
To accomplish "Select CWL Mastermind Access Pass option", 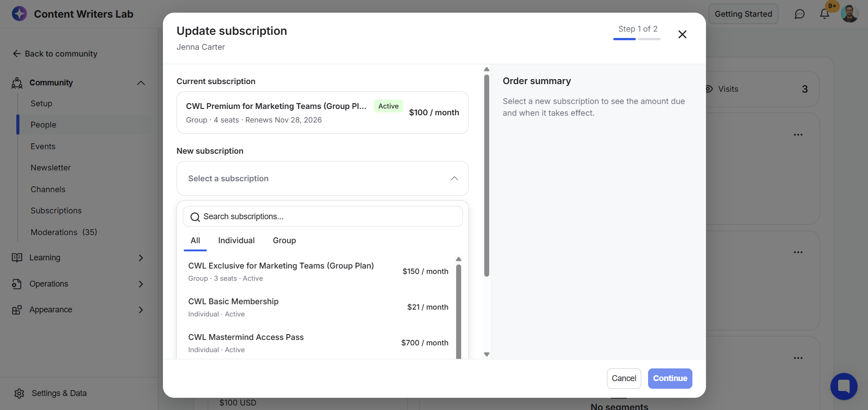I will tap(318, 343).
